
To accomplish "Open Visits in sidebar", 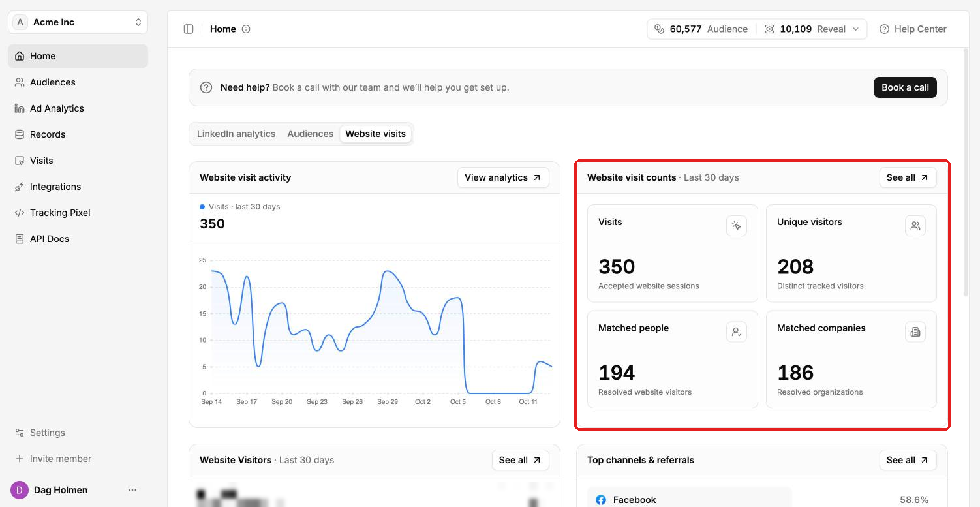I will click(x=78, y=161).
